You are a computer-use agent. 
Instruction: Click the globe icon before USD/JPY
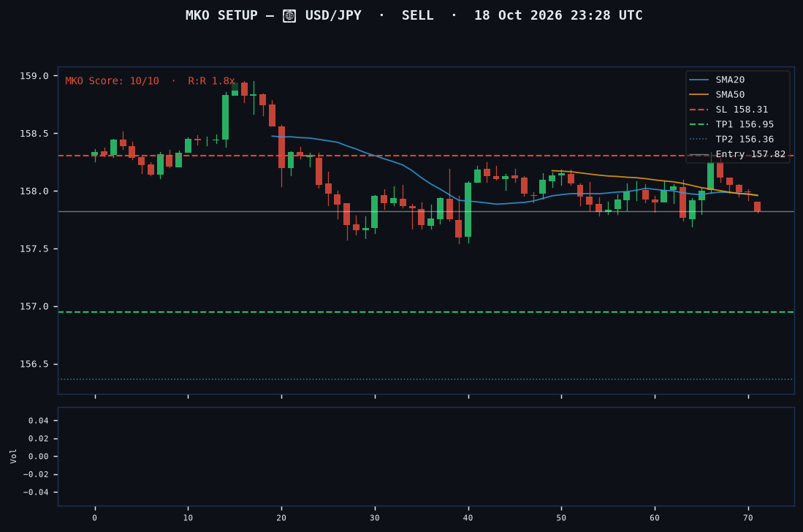(x=289, y=16)
